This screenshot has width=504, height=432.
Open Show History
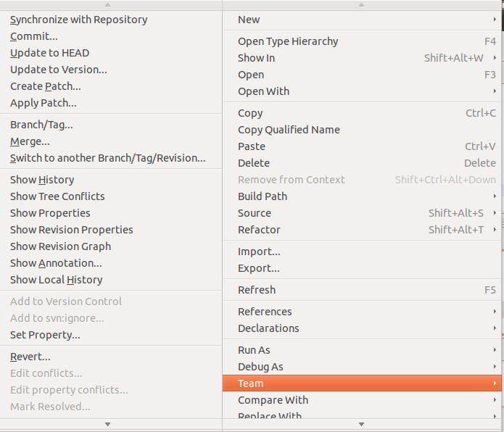42,180
